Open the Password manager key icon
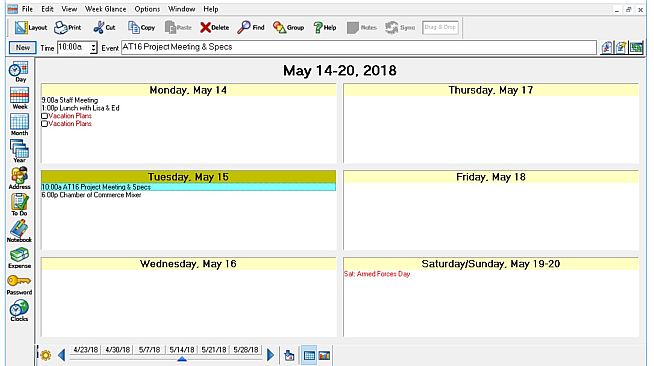Viewport: 654px width, 366px height. pyautogui.click(x=19, y=285)
